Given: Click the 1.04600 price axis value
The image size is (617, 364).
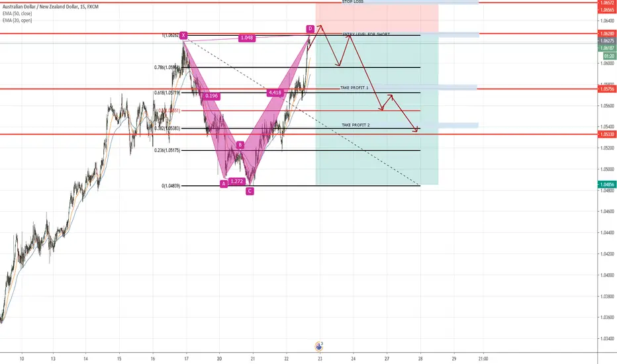Looking at the screenshot, I should pos(607,212).
